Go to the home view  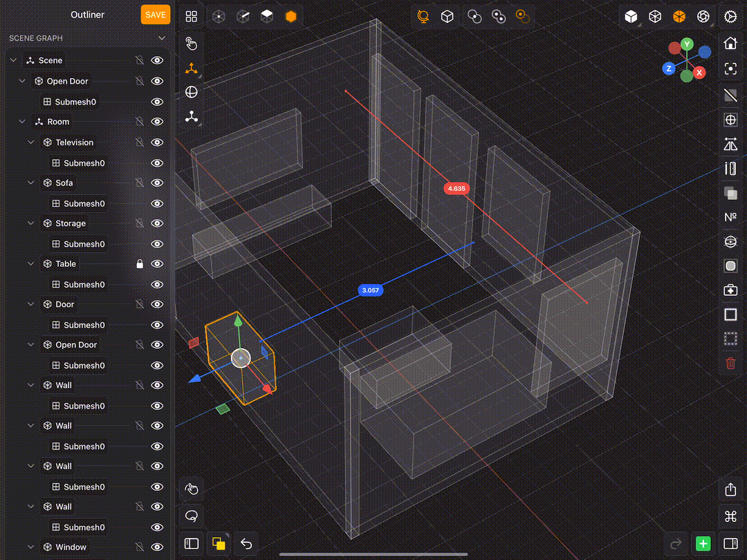point(730,44)
